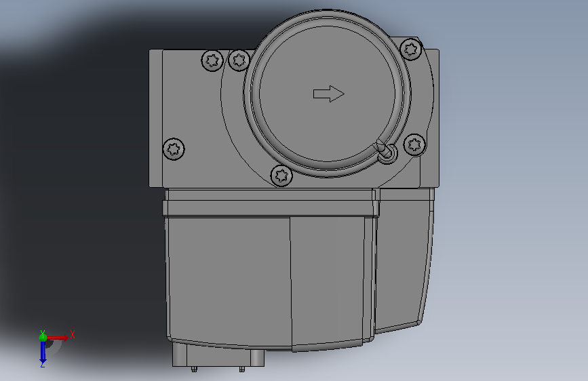The image size is (588, 381).
Task: Click the blue Z axis arrow of the triad
Action: pyautogui.click(x=43, y=353)
